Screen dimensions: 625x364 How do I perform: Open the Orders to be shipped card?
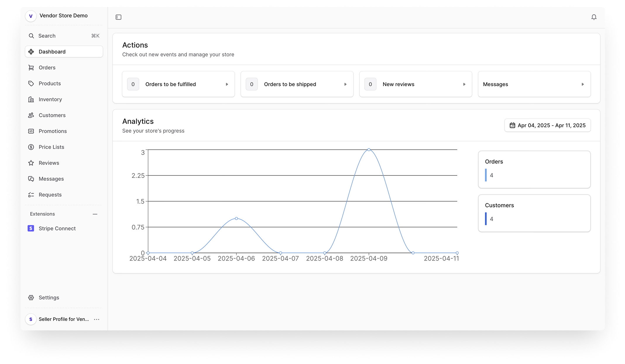pyautogui.click(x=297, y=84)
